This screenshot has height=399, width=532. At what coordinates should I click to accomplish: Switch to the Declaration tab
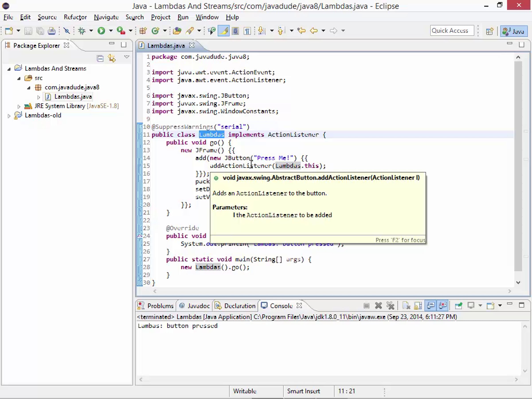pyautogui.click(x=235, y=306)
